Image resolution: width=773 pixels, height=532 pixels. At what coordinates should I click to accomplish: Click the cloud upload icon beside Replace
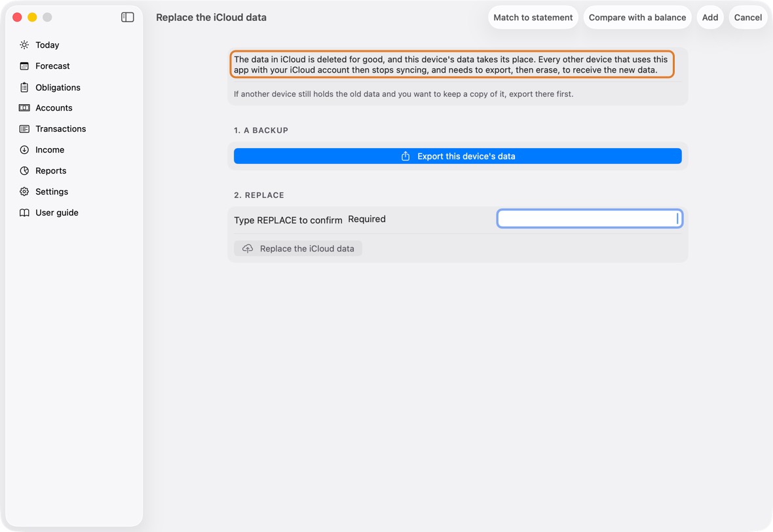click(248, 248)
